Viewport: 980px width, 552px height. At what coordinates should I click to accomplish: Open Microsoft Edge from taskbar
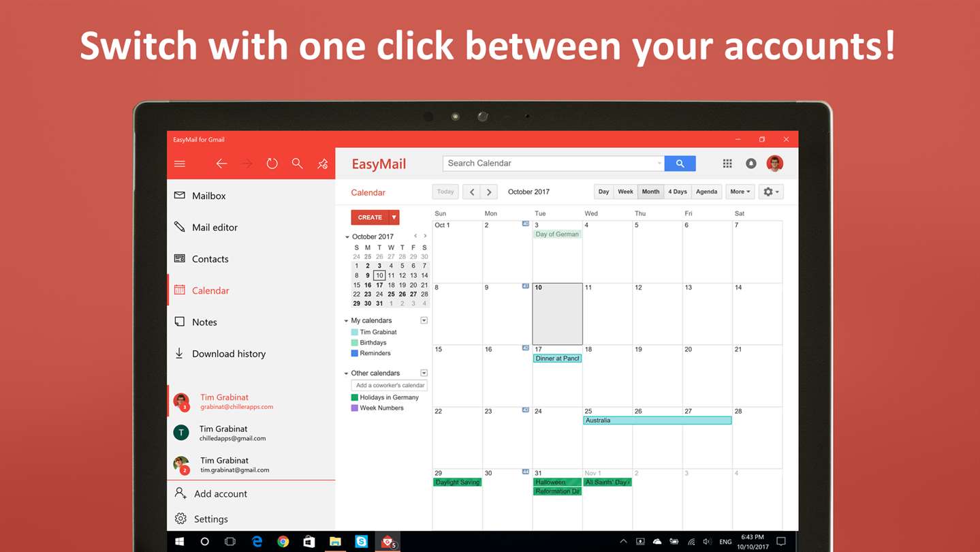point(257,542)
